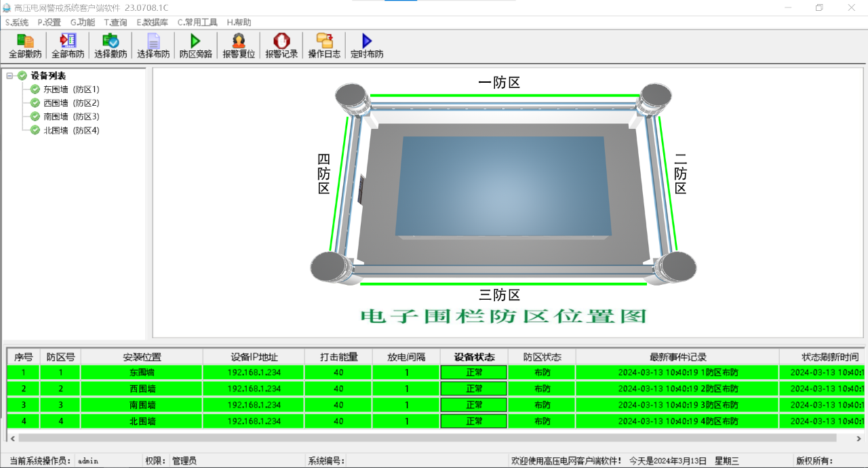Collapse the 设备列表 tree node
868x468 pixels.
[x=10, y=76]
